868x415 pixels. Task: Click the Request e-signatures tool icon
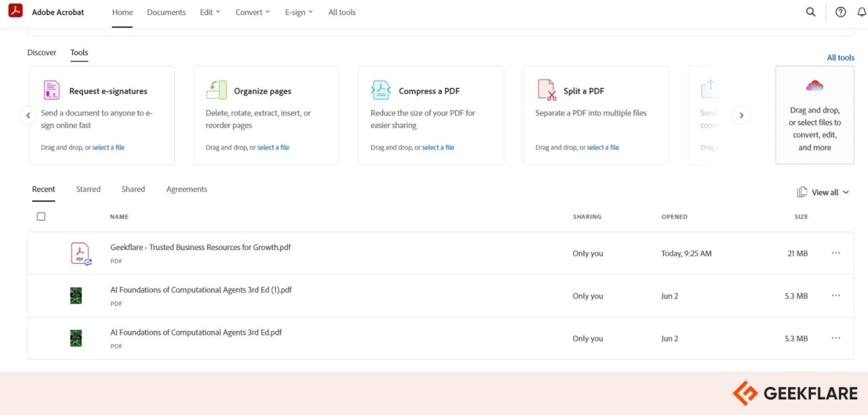51,90
